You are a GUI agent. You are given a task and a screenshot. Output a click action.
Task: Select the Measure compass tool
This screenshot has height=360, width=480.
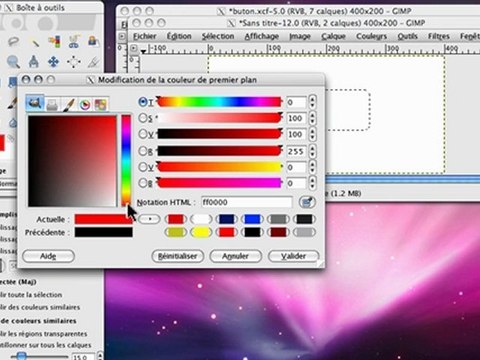point(34,61)
